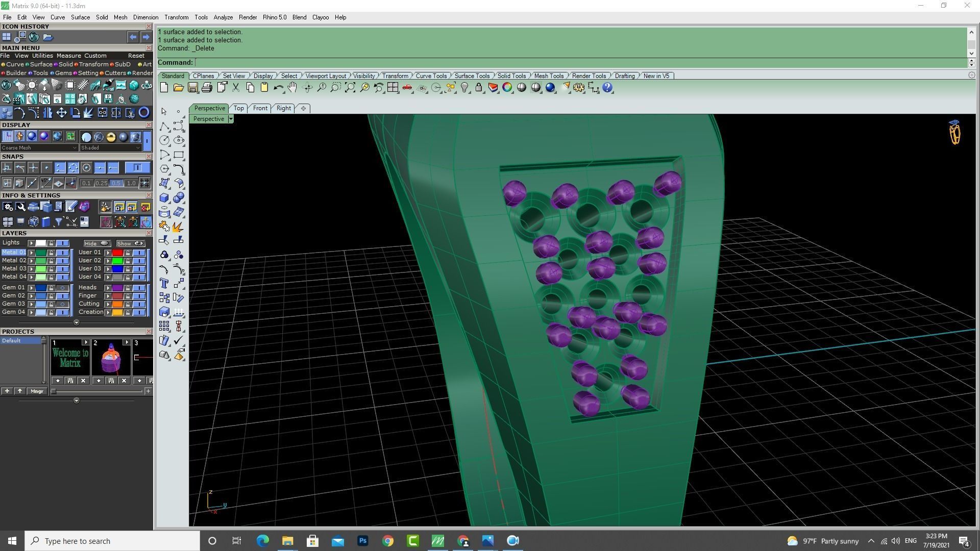Expand Creation layer arrow

click(x=108, y=312)
